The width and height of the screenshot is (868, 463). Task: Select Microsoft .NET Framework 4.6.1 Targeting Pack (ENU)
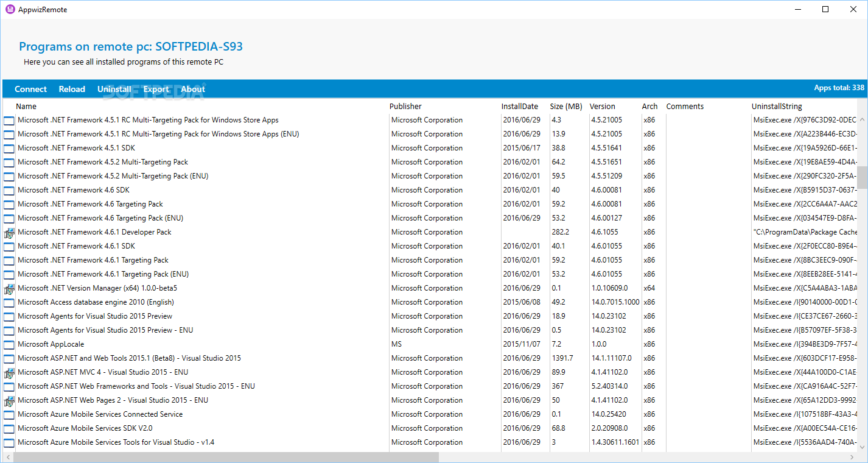(103, 274)
